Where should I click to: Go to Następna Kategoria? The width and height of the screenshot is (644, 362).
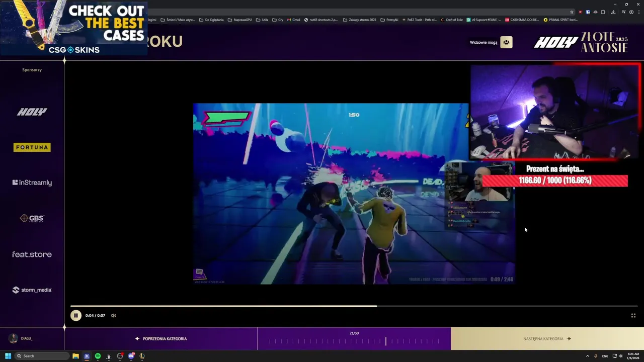(x=547, y=339)
